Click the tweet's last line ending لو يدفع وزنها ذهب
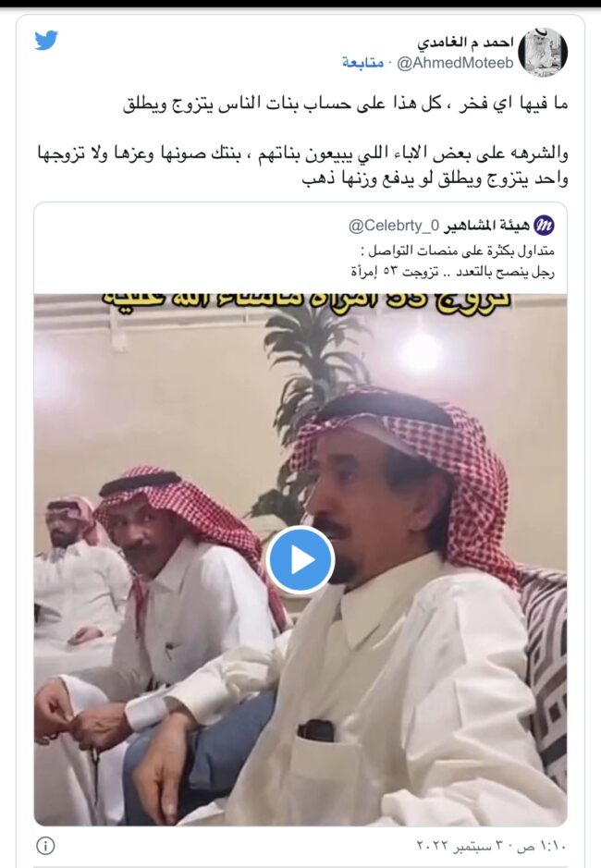The height and width of the screenshot is (868, 601). tap(435, 179)
